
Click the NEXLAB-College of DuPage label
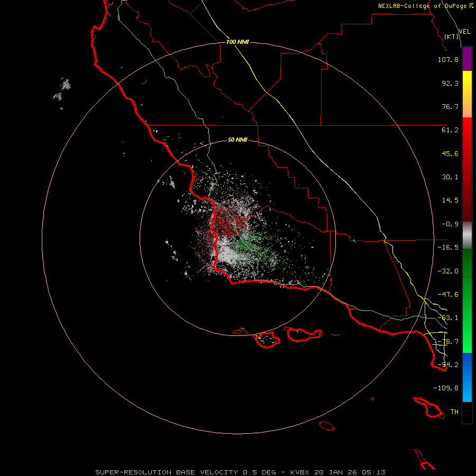pos(425,6)
